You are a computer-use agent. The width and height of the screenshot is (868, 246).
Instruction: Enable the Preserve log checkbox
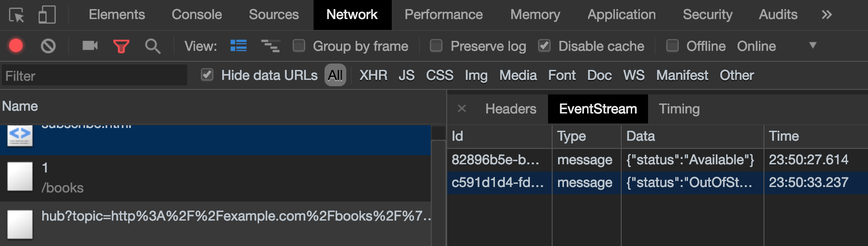click(x=436, y=46)
